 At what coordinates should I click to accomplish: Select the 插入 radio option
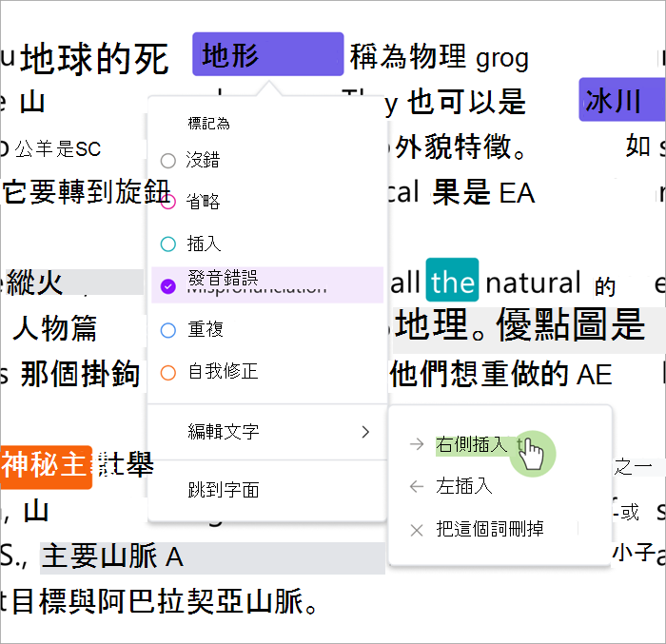(x=168, y=244)
